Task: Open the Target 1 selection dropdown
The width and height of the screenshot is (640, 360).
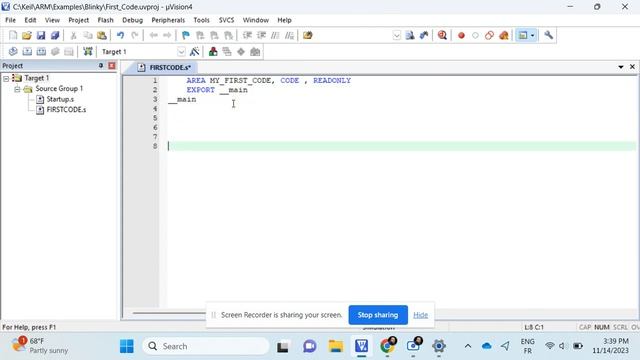Action: 181,52
